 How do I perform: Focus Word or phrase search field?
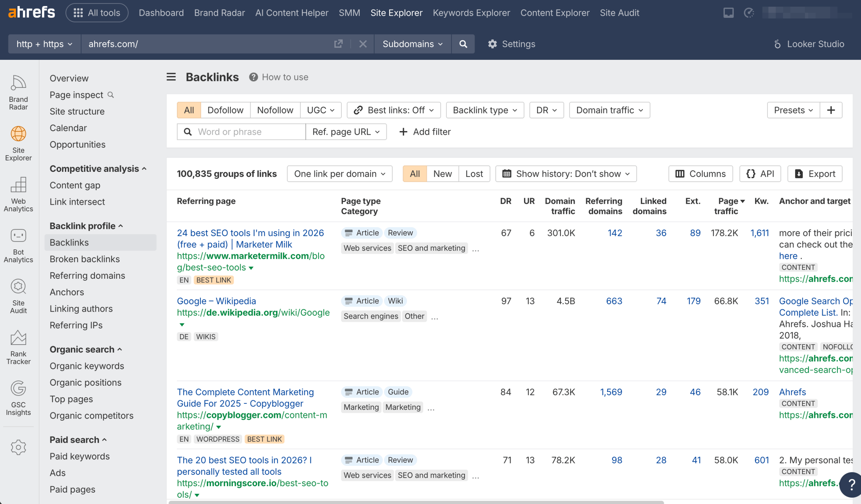point(241,131)
